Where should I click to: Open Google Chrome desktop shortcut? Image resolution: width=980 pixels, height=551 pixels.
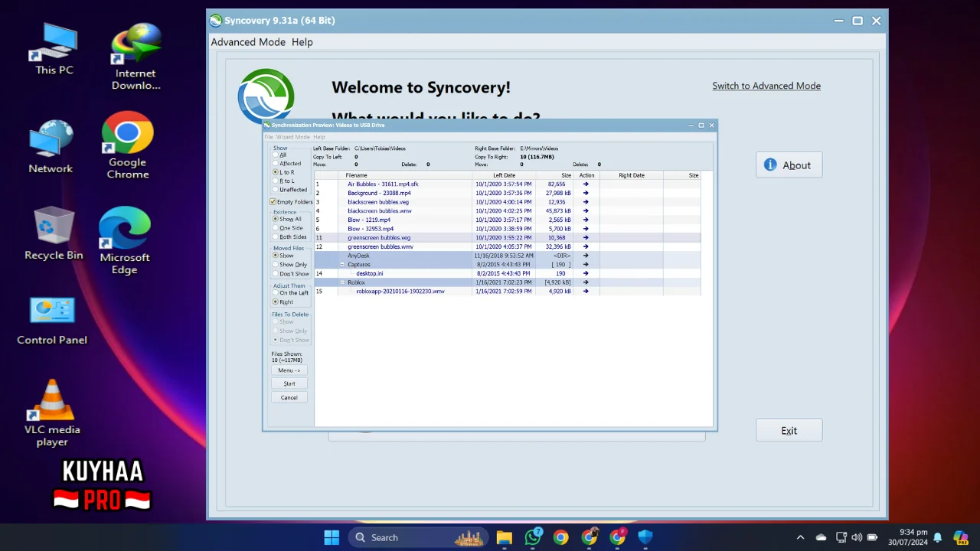click(x=127, y=145)
